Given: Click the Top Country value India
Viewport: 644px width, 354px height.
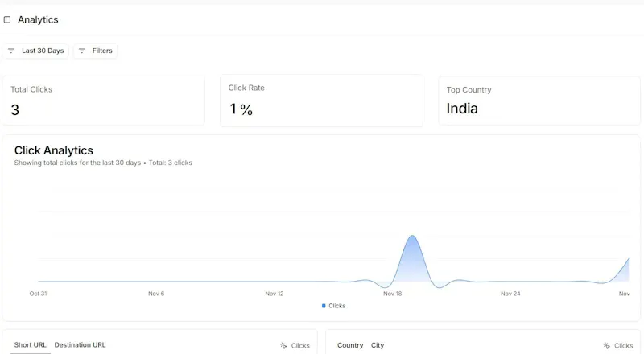Looking at the screenshot, I should [x=462, y=109].
